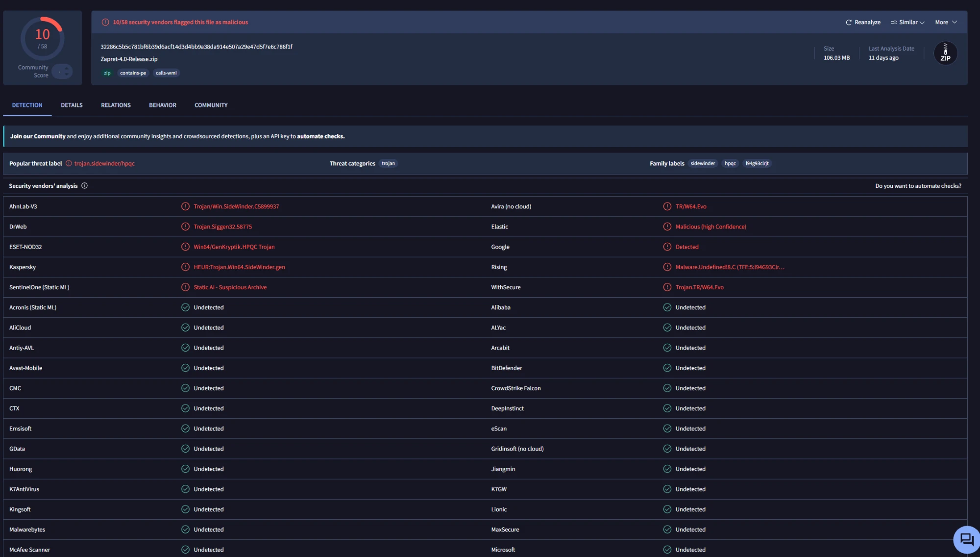This screenshot has width=980, height=557.
Task: Upvote the file with Community Score up arrow
Action: coord(66,69)
